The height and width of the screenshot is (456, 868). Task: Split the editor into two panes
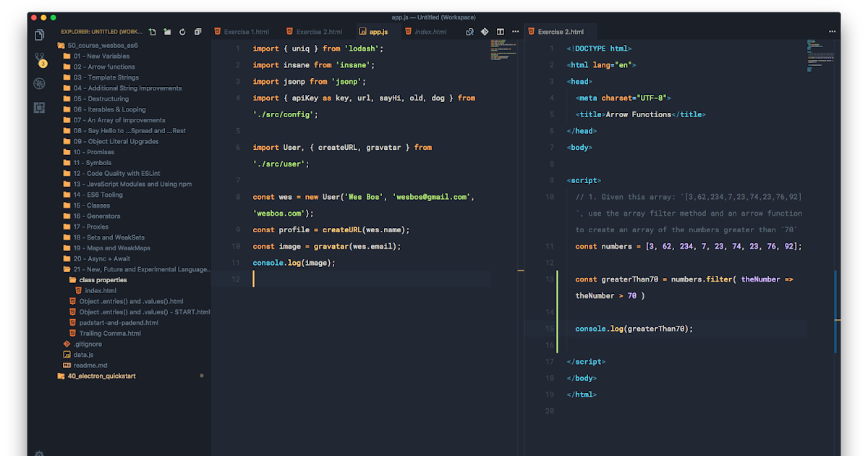point(500,31)
